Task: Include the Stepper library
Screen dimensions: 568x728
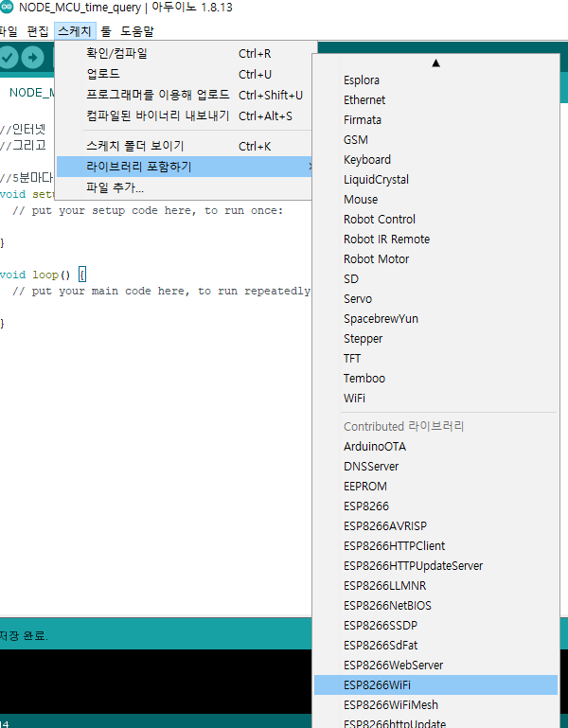Action: (435, 339)
